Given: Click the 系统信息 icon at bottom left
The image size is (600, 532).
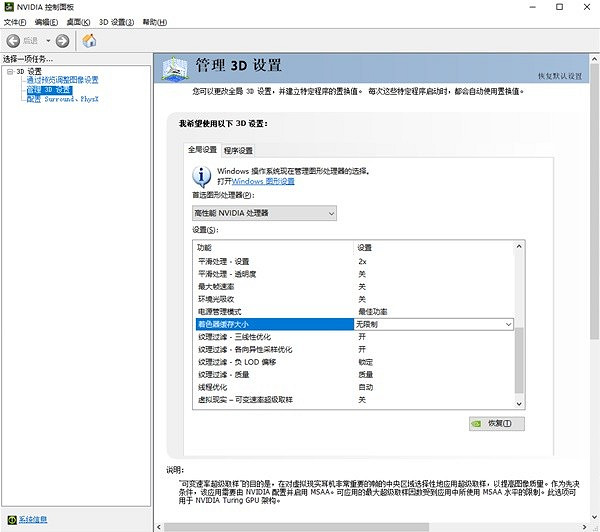Looking at the screenshot, I should pos(10,519).
